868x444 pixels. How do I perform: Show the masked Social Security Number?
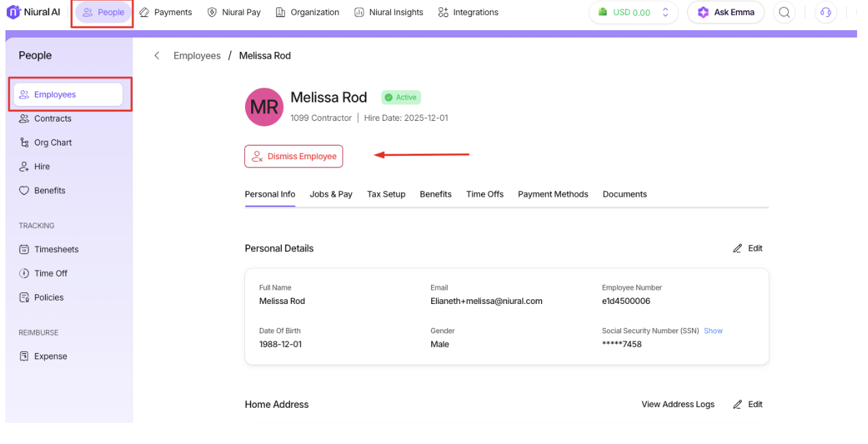[713, 331]
